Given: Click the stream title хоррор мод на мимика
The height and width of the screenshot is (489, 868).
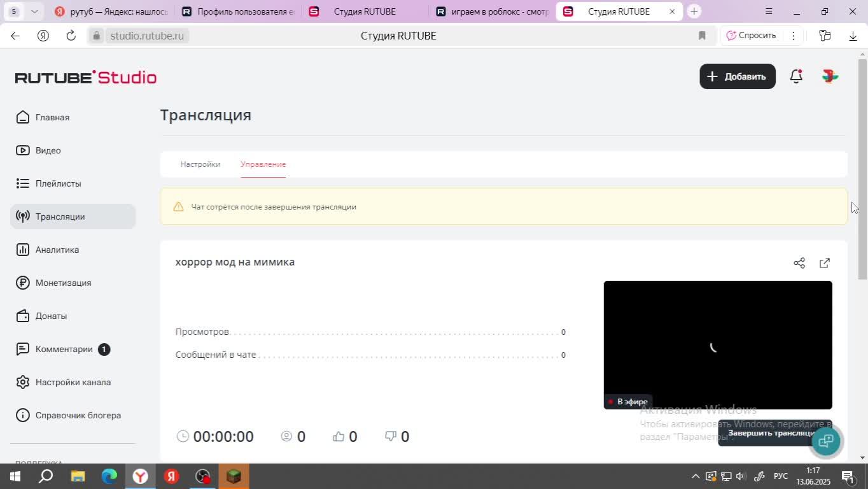Looking at the screenshot, I should point(235,262).
